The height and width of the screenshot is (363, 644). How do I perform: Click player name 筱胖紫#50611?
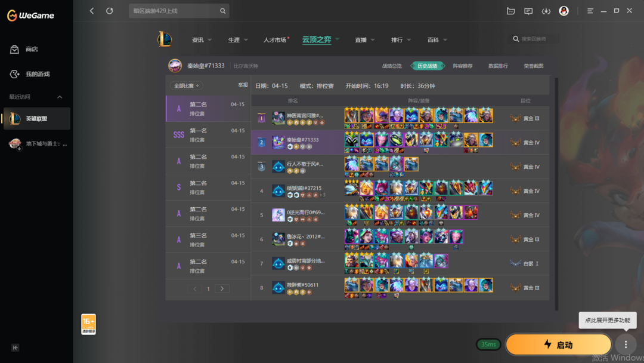pyautogui.click(x=302, y=285)
